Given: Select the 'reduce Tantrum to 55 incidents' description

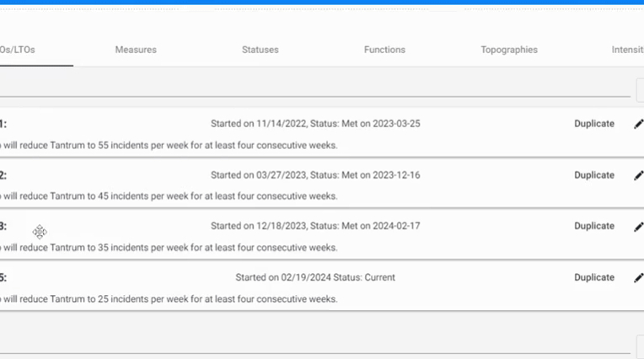Looking at the screenshot, I should coord(169,146).
